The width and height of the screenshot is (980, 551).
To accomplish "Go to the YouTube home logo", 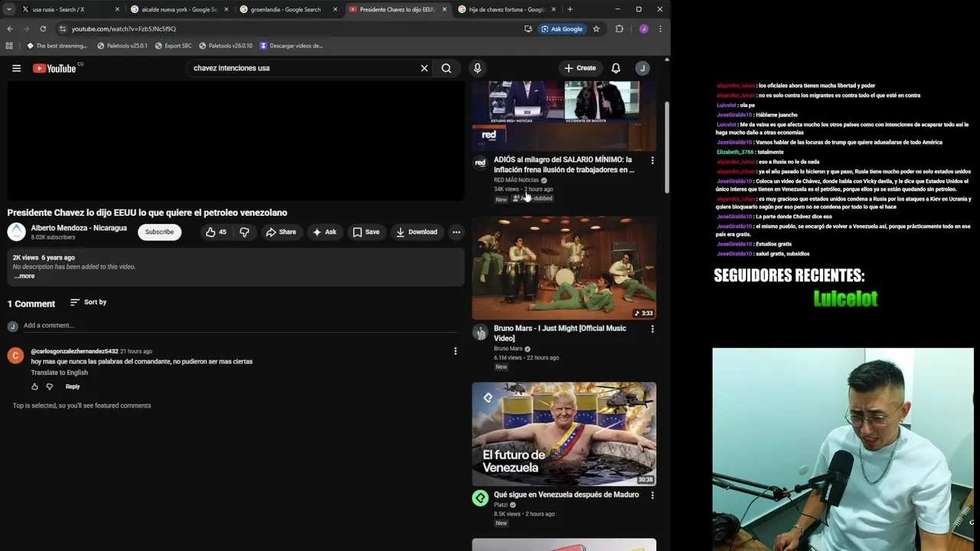I will [x=55, y=68].
